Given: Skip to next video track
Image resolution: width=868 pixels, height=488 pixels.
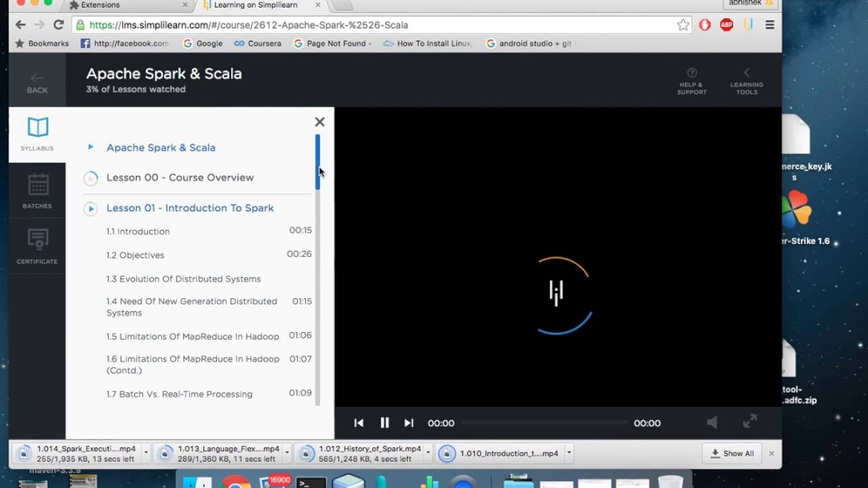Looking at the screenshot, I should tap(409, 423).
